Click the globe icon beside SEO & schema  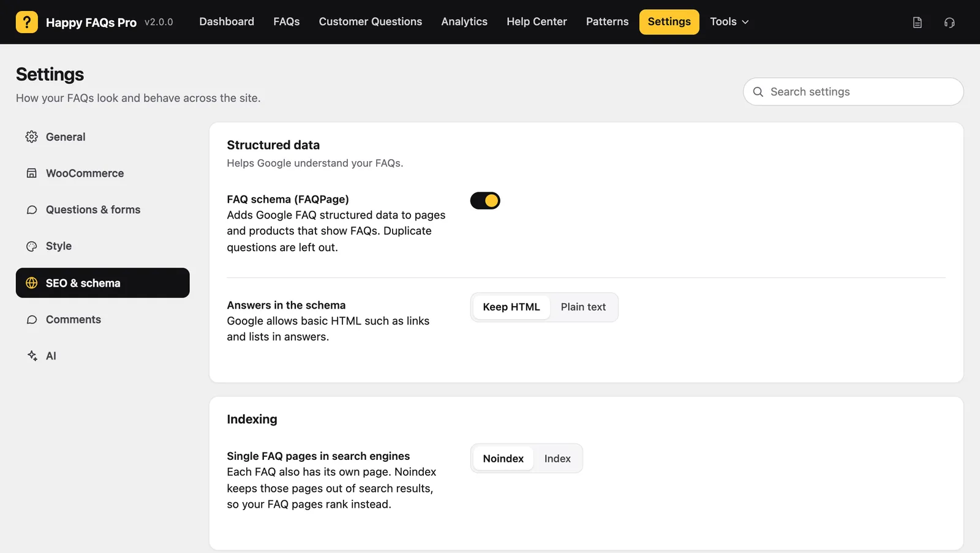(32, 283)
